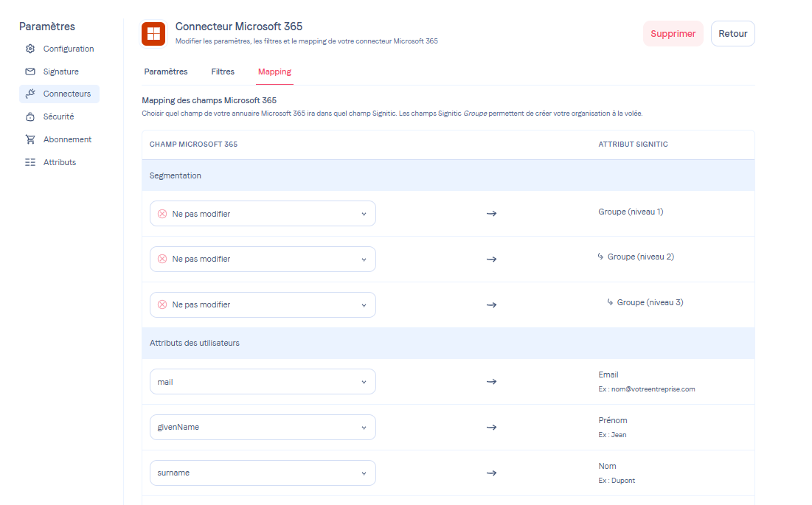Click the Retour button
Viewport: 812px width, 505px height.
733,34
